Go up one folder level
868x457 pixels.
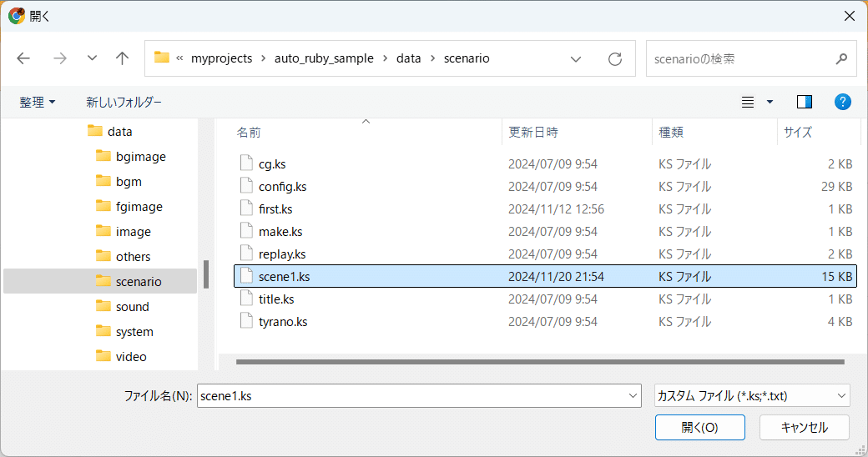click(x=123, y=58)
